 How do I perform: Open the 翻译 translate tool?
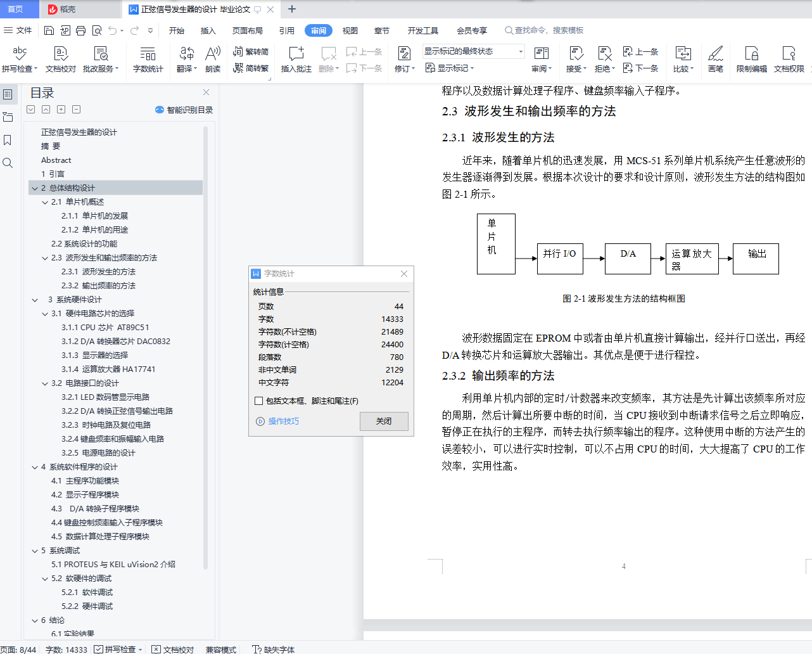[x=186, y=60]
